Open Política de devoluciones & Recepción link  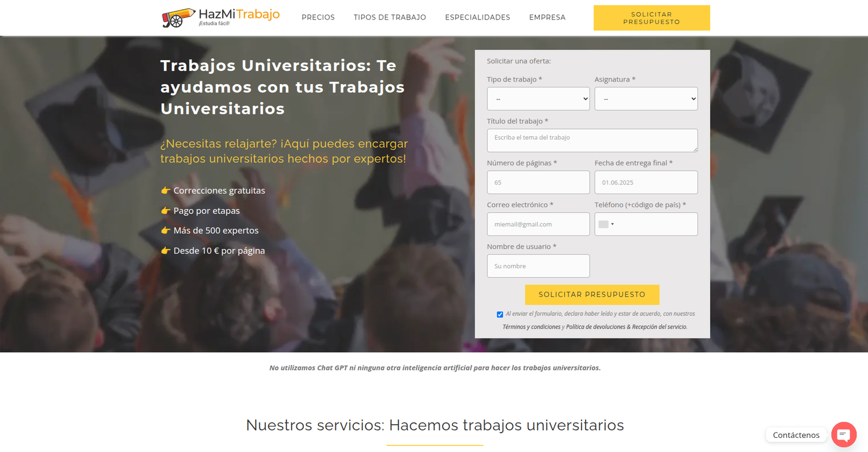tap(627, 327)
